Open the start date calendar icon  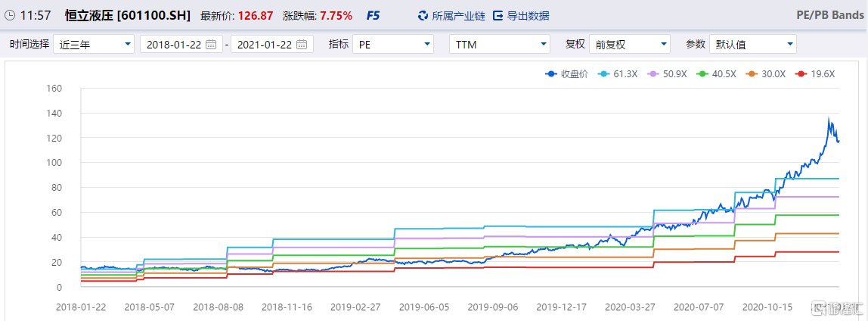[211, 45]
